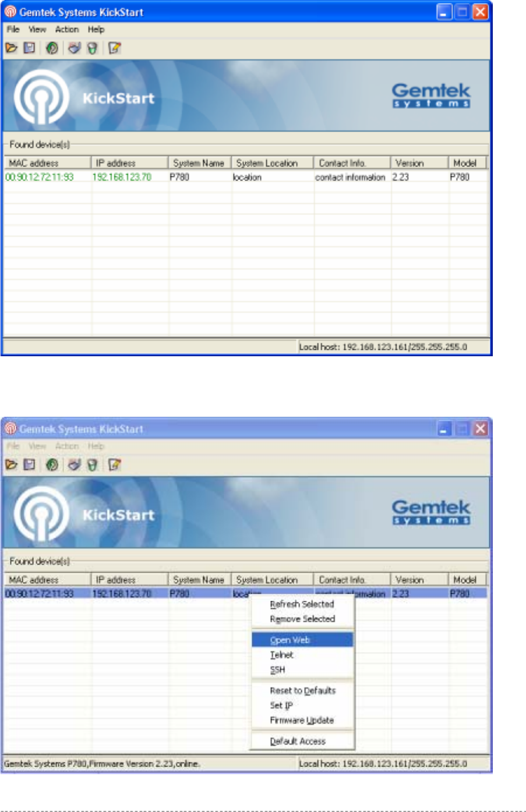Click the blue brush icon in the window without a context menu
The width and height of the screenshot is (526, 812).
pyautogui.click(x=74, y=48)
